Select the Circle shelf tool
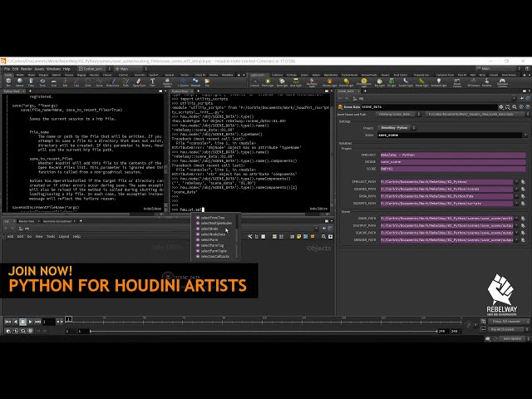 tap(88, 81)
